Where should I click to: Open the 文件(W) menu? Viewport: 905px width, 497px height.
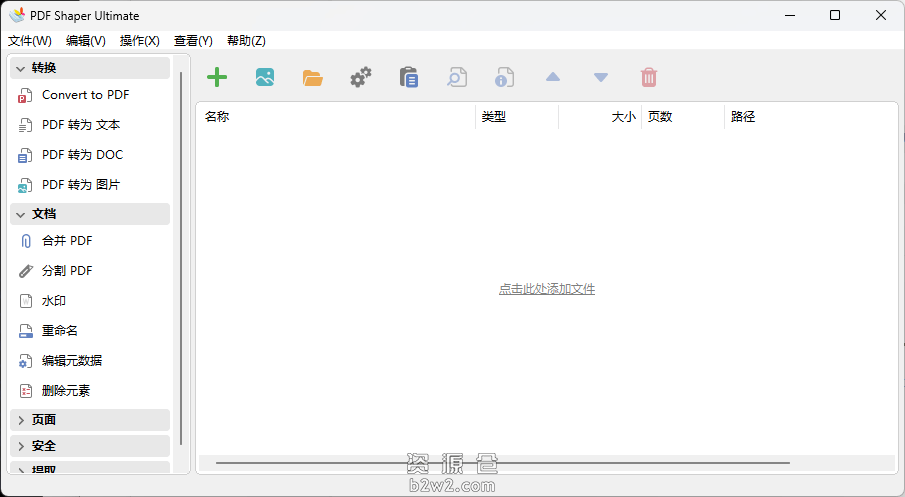click(x=30, y=41)
